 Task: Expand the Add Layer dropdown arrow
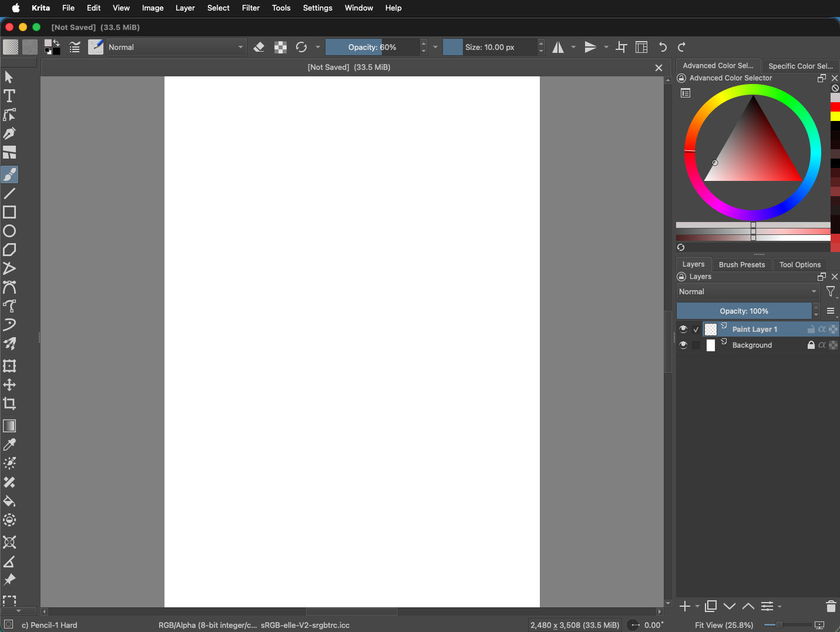click(697, 606)
